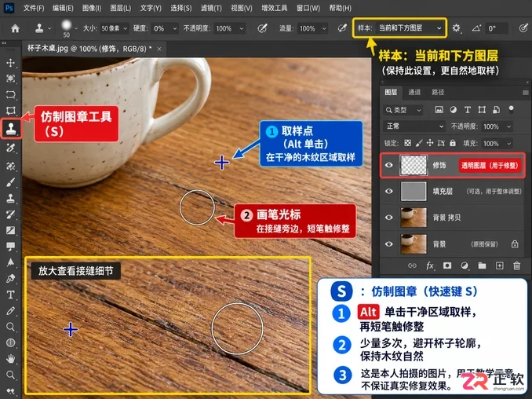532x399 pixels.
Task: Filter for smart object layers icon
Action: (x=496, y=110)
